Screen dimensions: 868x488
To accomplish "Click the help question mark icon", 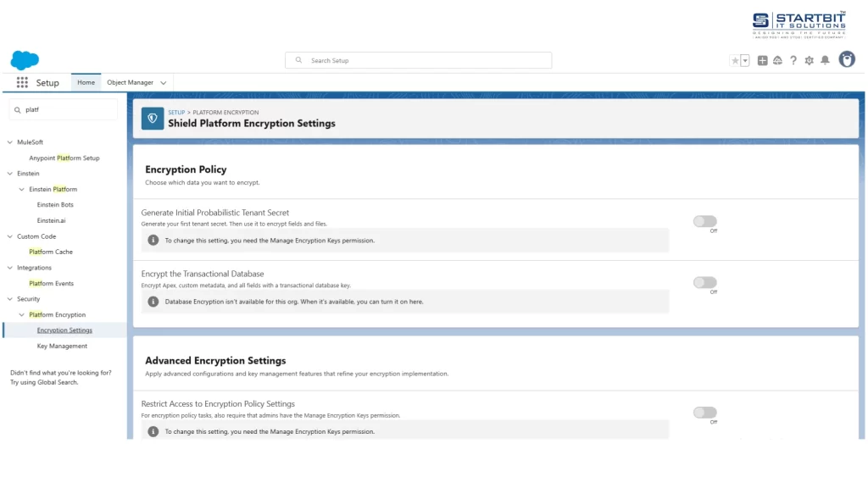I will [793, 60].
